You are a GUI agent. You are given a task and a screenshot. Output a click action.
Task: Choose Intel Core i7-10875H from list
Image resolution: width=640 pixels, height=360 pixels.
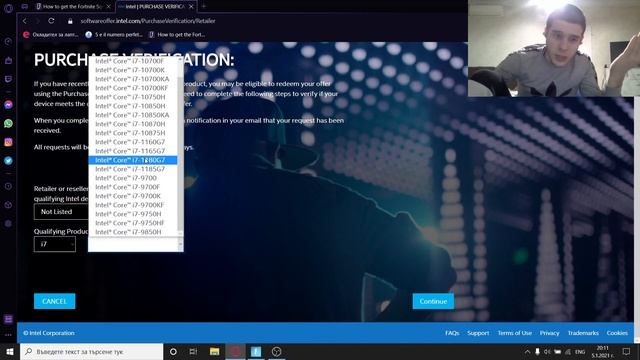click(x=133, y=133)
